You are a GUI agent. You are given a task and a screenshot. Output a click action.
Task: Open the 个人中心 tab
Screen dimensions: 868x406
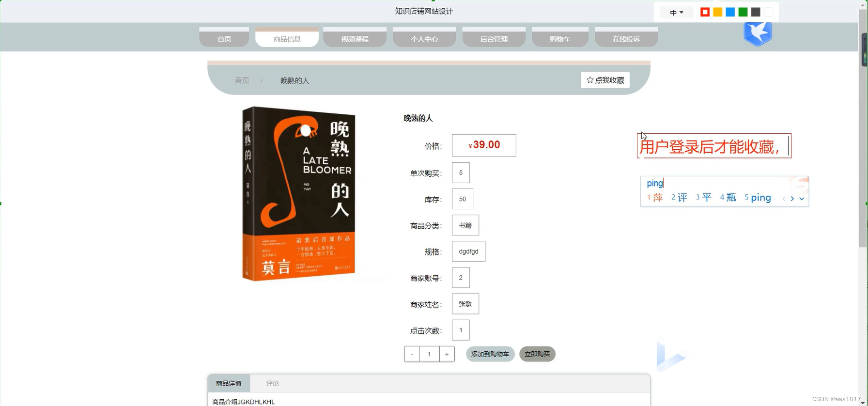[x=424, y=37]
